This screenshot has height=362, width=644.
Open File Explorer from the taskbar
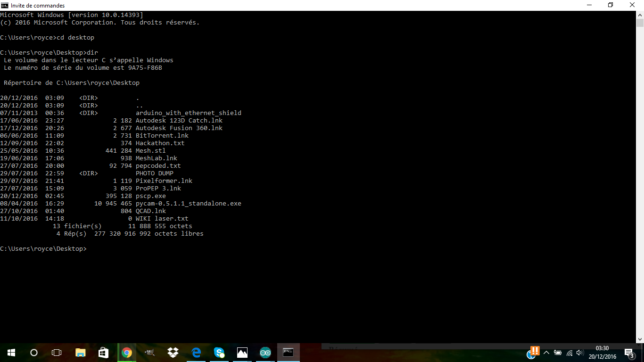(80, 353)
